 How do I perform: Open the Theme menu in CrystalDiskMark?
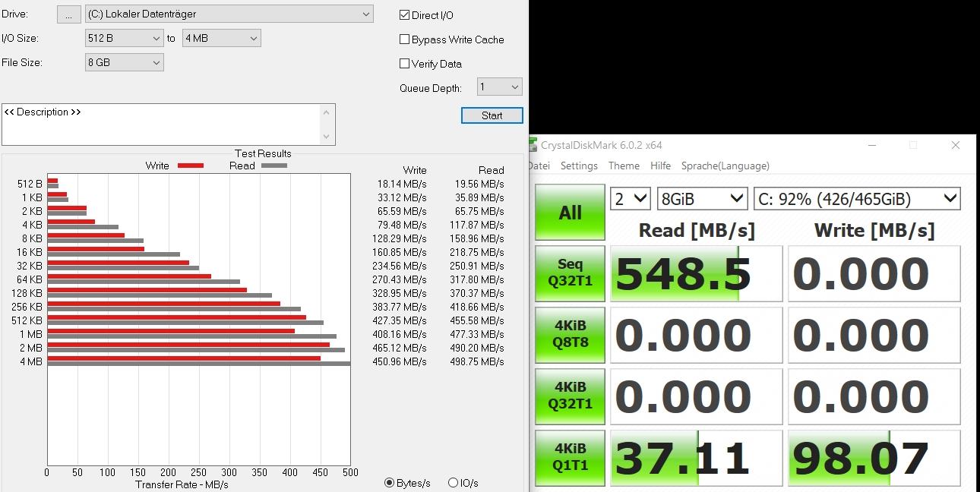click(624, 166)
